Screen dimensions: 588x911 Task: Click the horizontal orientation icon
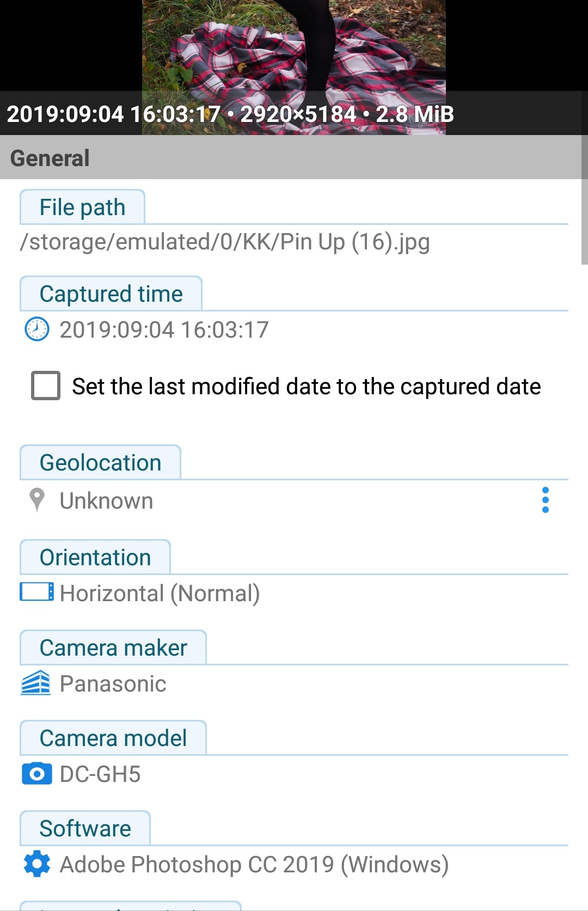click(36, 592)
